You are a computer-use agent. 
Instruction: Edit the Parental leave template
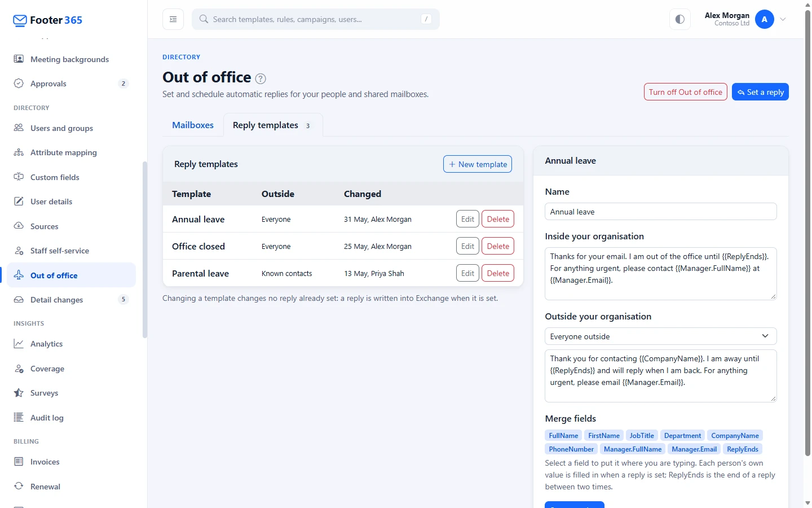467,273
